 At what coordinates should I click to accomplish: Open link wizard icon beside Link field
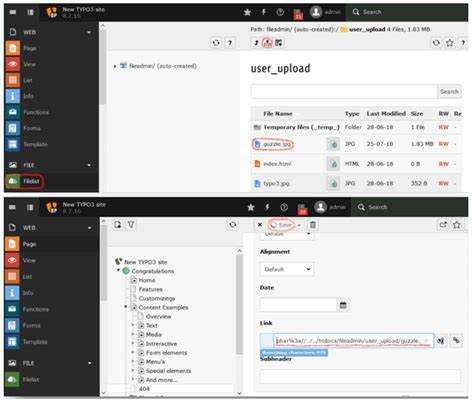[456, 341]
